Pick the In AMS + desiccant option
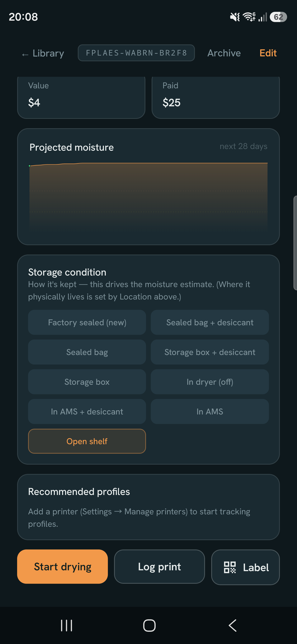The height and width of the screenshot is (644, 297). 87,411
